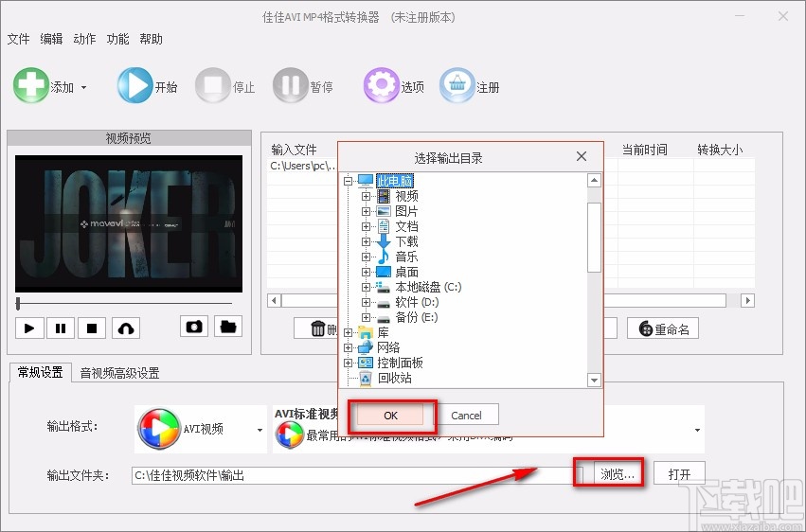
Task: Click file list right scroll arrow
Action: [748, 300]
